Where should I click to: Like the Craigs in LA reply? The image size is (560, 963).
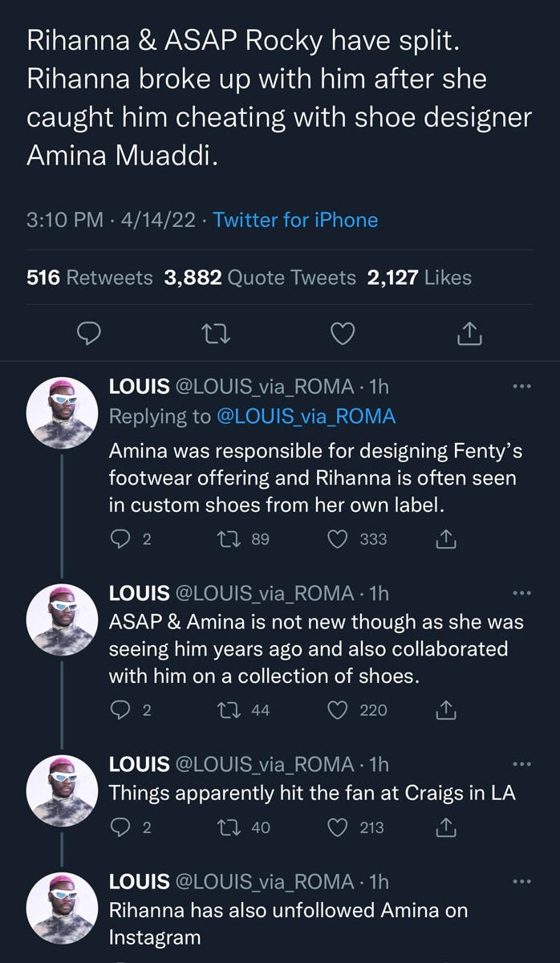[339, 827]
